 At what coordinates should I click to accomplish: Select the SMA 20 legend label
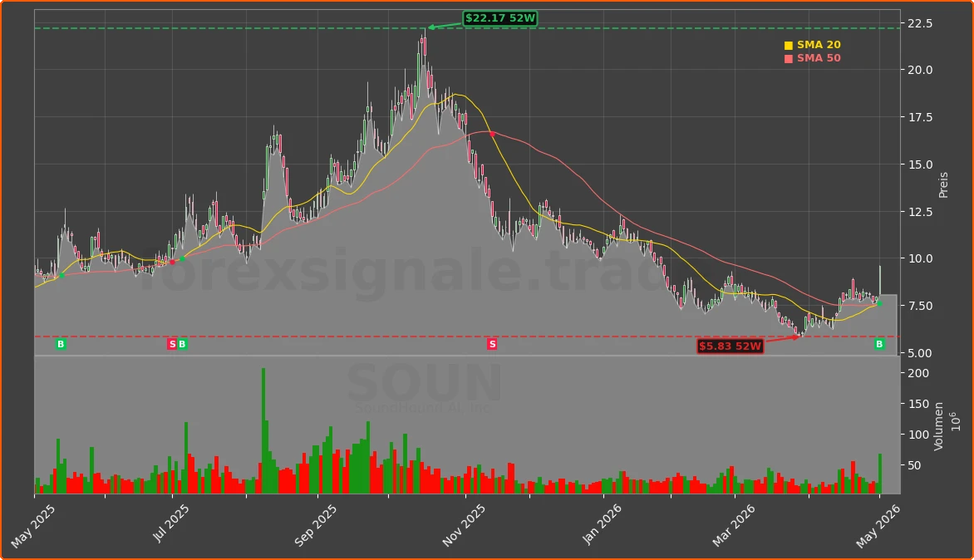tap(819, 45)
